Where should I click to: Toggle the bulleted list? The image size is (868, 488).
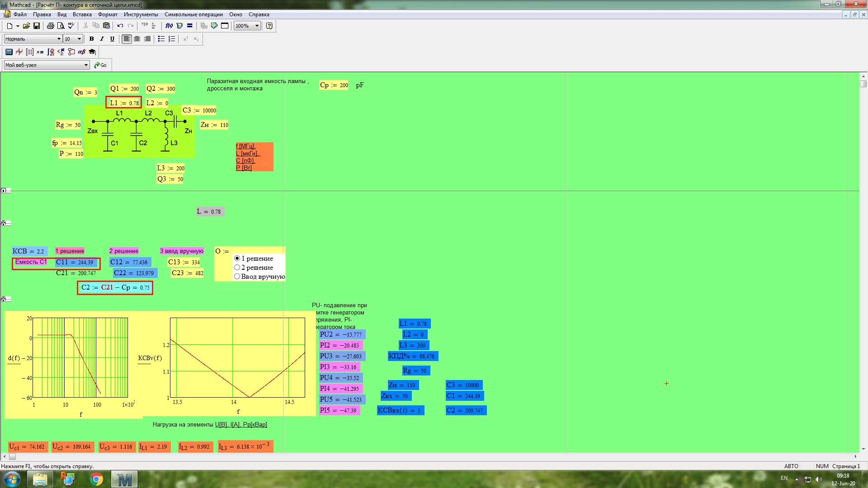tap(161, 39)
